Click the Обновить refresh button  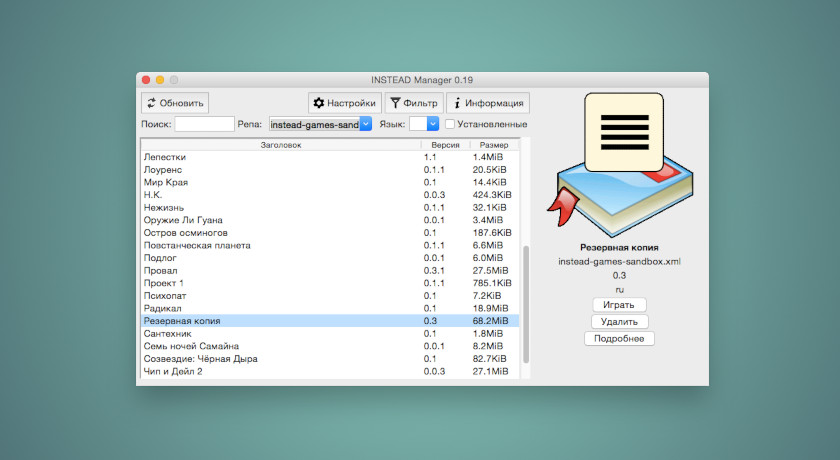[175, 102]
